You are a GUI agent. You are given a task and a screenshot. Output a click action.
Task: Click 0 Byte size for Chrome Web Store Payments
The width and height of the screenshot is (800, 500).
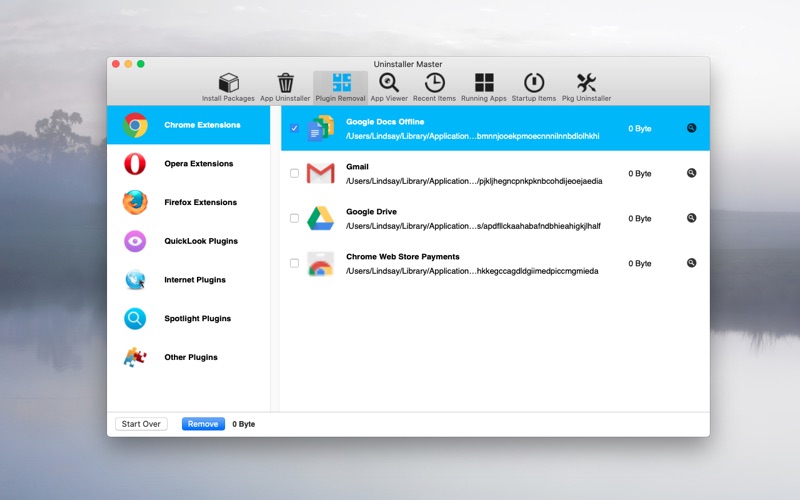(640, 263)
